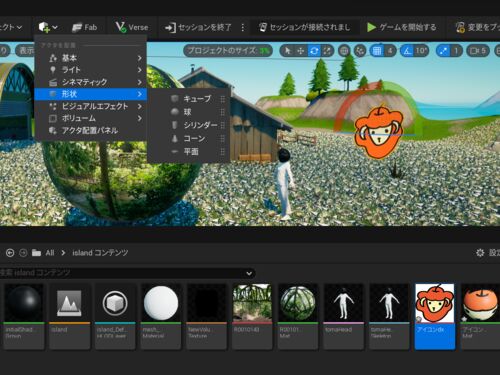The height and width of the screenshot is (375, 500).
Task: Open the 基本 submenu
Action: coord(91,58)
